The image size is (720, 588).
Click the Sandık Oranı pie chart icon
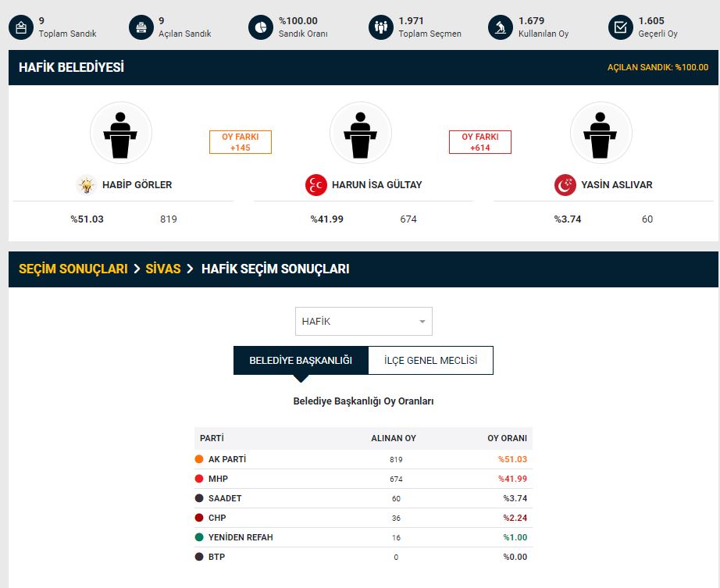coord(261,27)
